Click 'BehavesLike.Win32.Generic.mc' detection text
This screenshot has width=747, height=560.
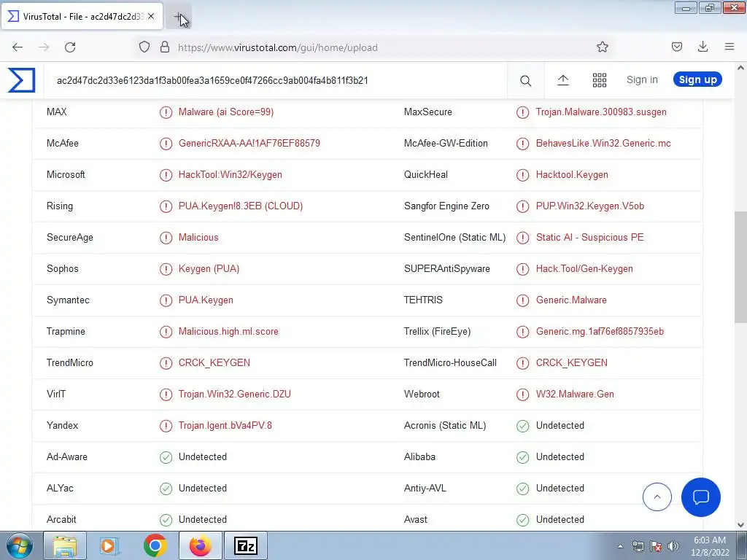[603, 144]
